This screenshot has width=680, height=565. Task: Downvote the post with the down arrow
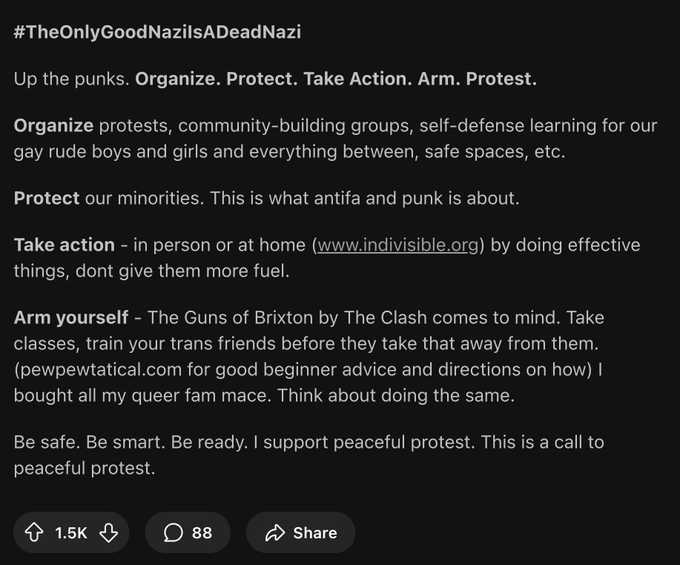pyautogui.click(x=108, y=533)
